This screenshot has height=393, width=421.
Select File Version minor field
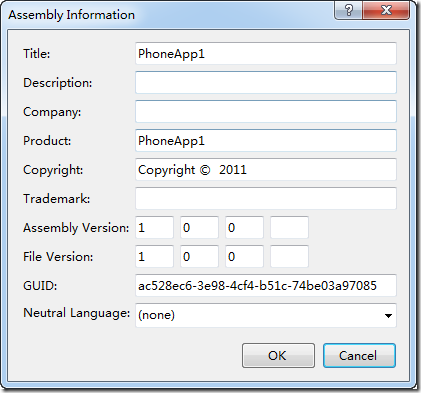tap(199, 256)
